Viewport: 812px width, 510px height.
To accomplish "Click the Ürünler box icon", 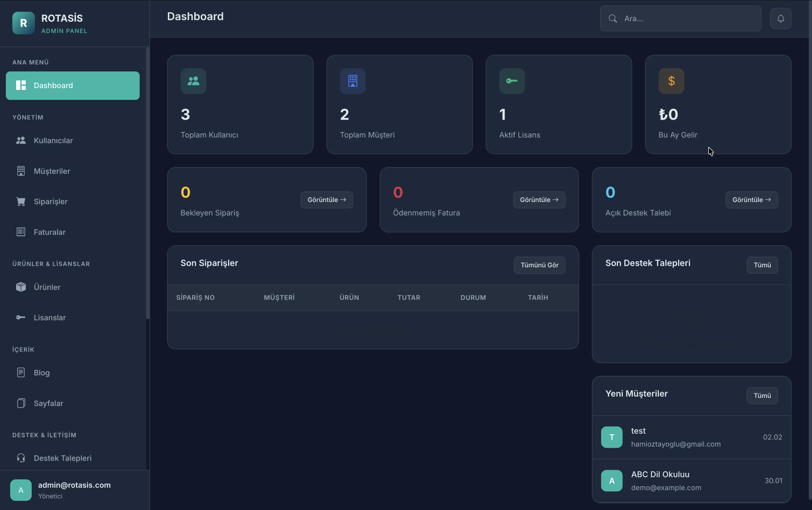I will point(21,287).
